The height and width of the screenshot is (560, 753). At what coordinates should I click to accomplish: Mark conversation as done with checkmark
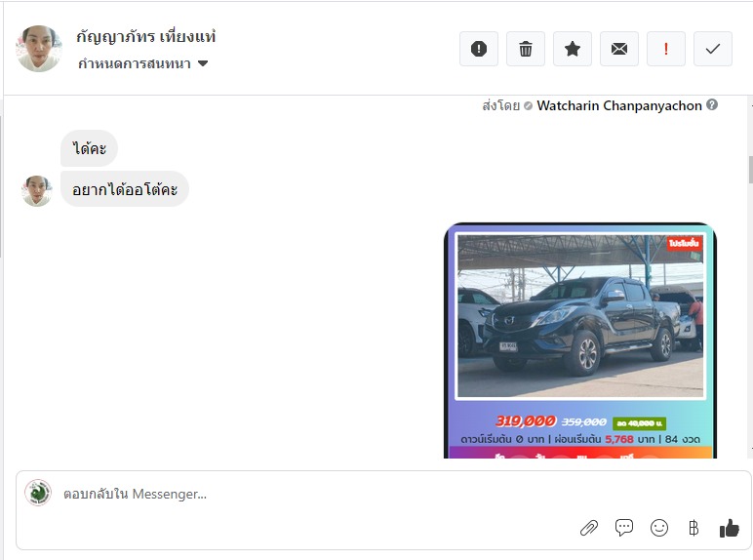[713, 49]
